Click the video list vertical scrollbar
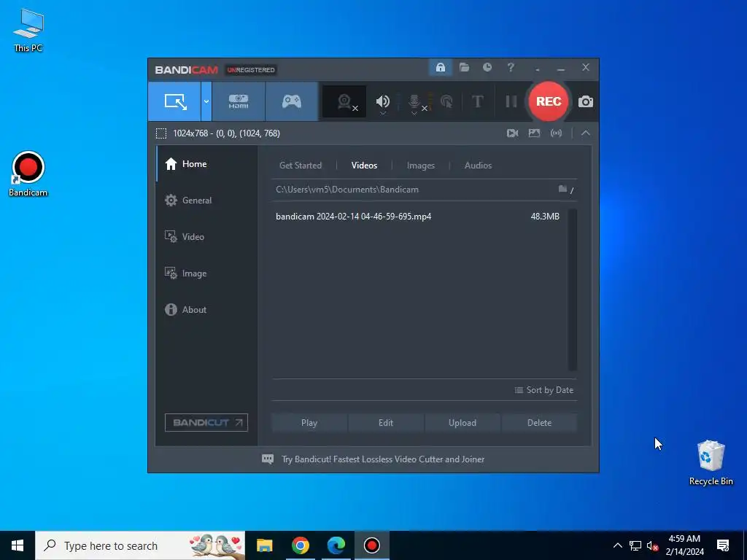The image size is (747, 560). tap(572, 289)
